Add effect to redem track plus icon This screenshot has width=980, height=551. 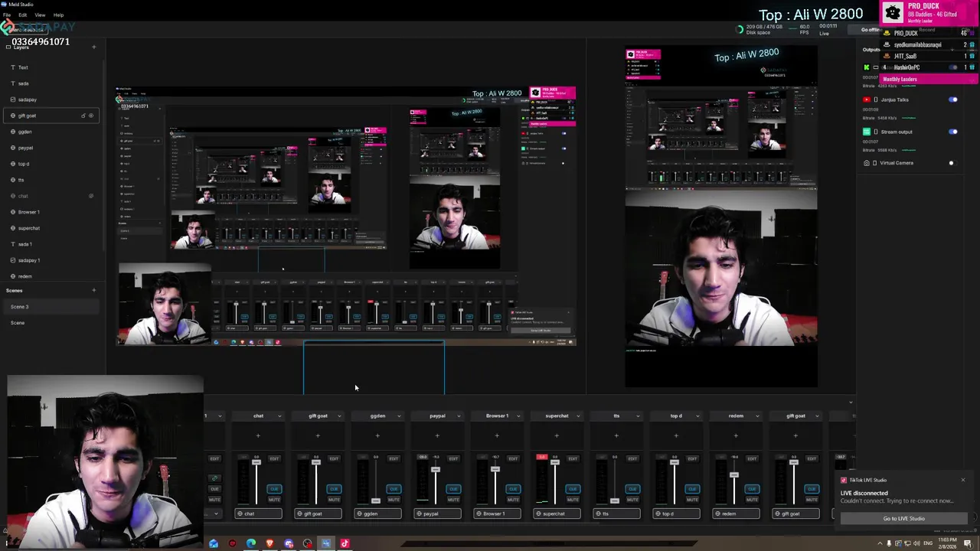pos(736,435)
